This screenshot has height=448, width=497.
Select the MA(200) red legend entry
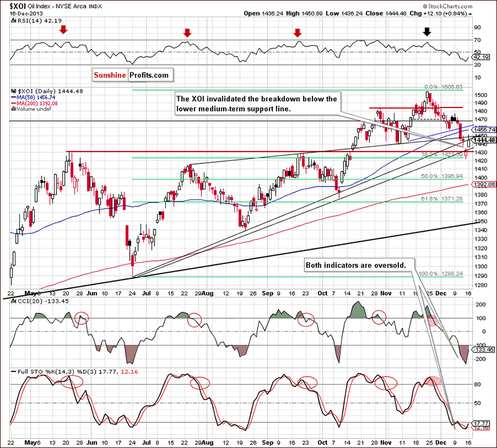(x=34, y=103)
